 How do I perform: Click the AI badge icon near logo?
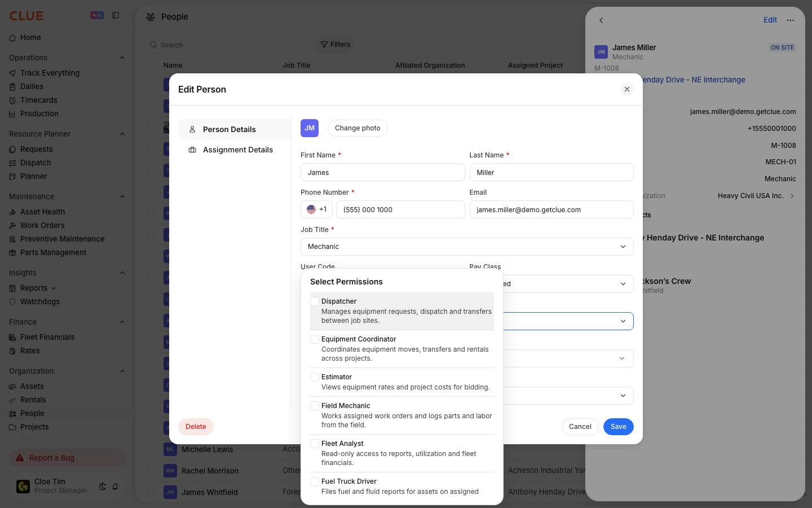tap(97, 15)
